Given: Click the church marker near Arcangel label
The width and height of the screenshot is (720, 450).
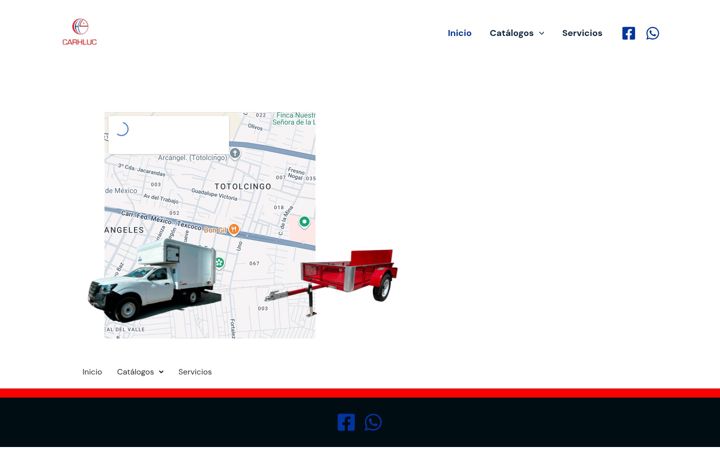Looking at the screenshot, I should pyautogui.click(x=235, y=153).
